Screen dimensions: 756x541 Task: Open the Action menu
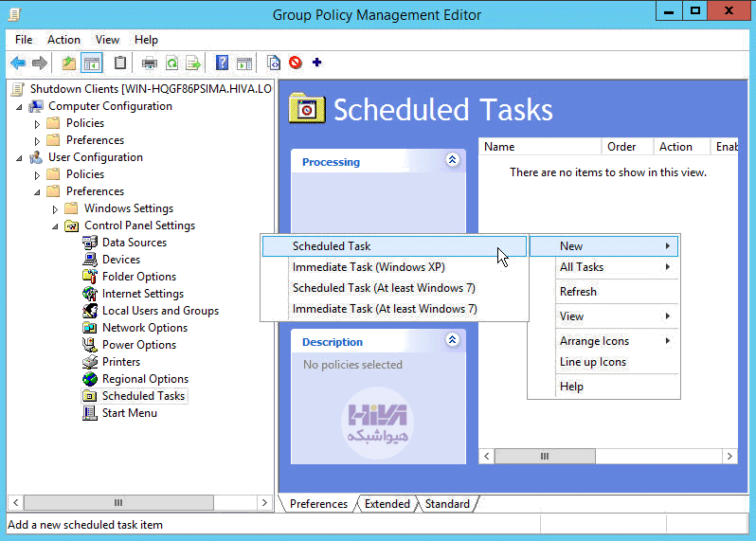[x=63, y=40]
